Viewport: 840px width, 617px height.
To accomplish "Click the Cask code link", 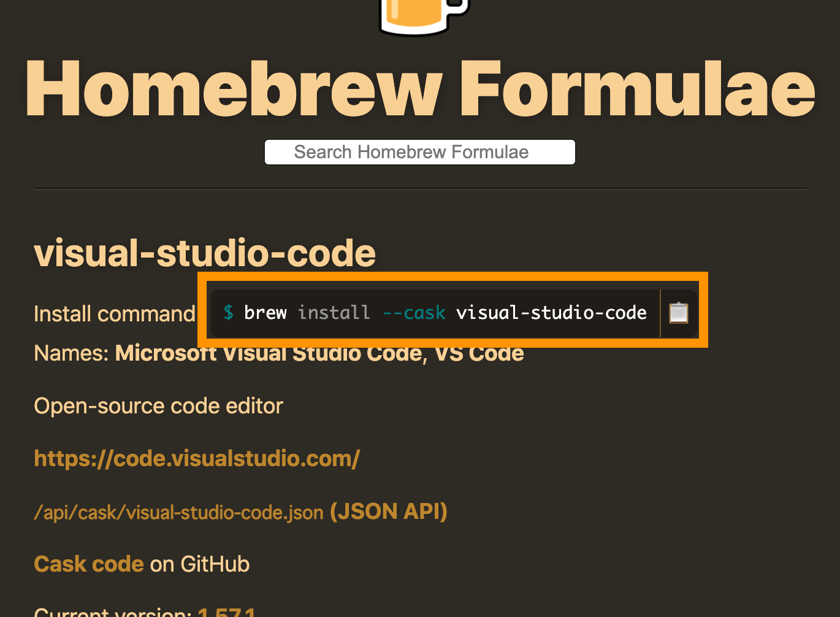I will pos(89,564).
